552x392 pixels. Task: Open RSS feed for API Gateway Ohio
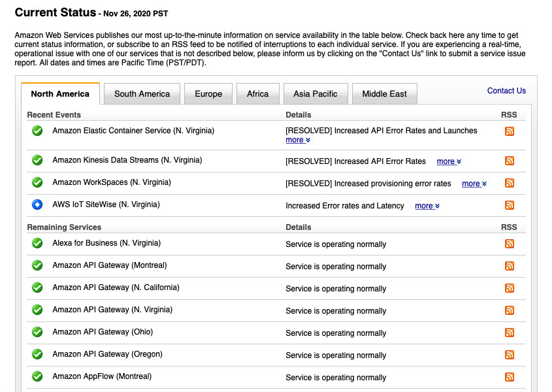tap(509, 333)
